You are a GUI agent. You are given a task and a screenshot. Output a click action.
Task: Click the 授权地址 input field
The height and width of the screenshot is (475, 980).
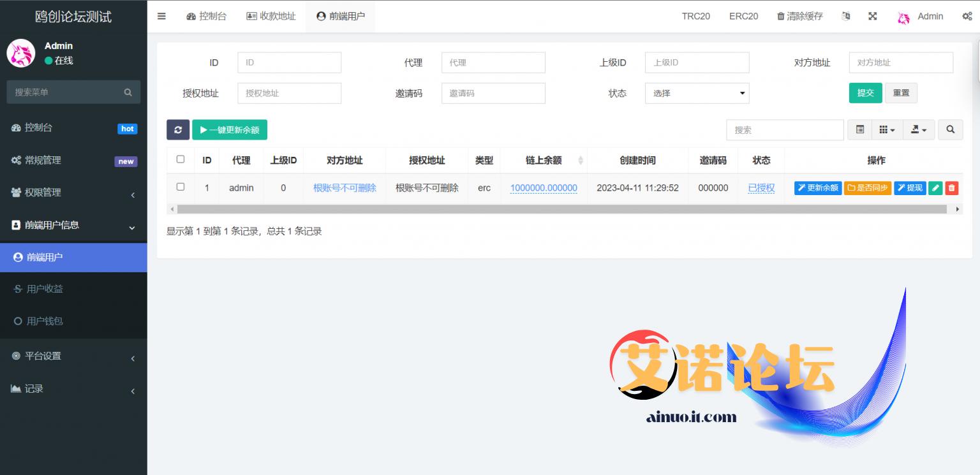point(289,93)
